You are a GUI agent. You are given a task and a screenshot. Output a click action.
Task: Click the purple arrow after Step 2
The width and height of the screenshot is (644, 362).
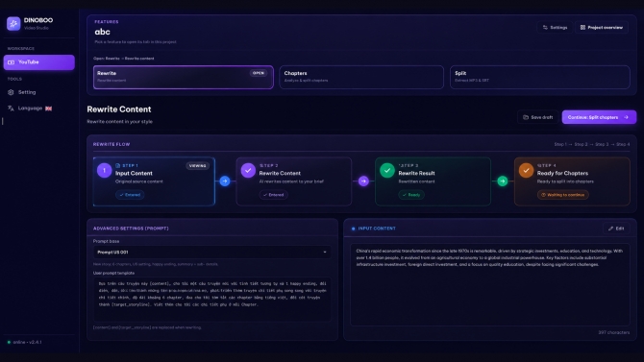click(x=363, y=181)
